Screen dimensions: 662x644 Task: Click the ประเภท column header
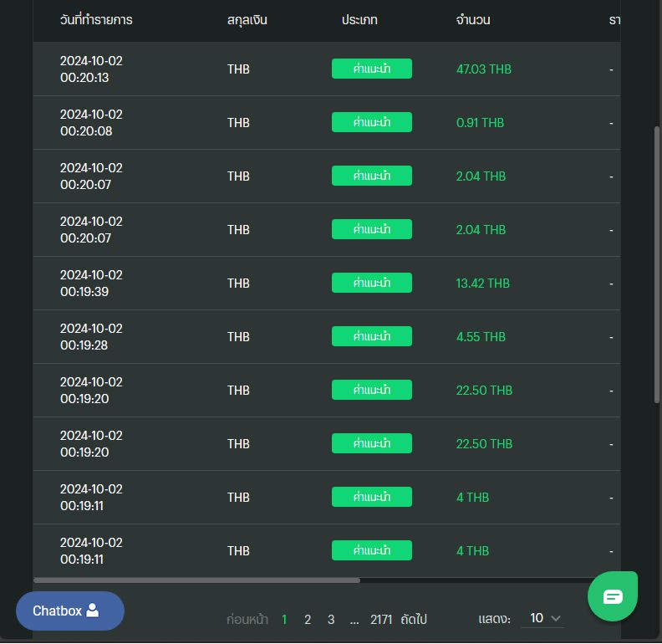pos(359,20)
